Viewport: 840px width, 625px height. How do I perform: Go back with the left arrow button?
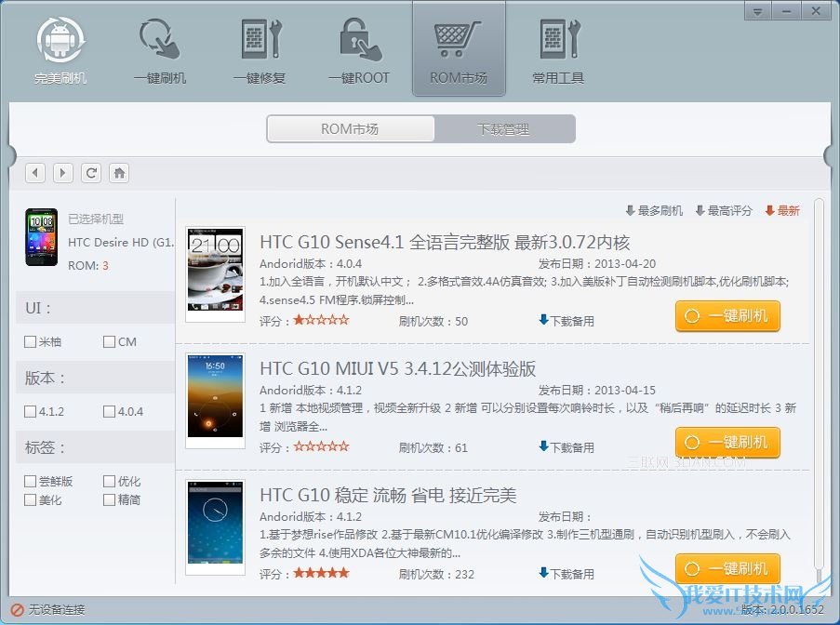[x=35, y=173]
